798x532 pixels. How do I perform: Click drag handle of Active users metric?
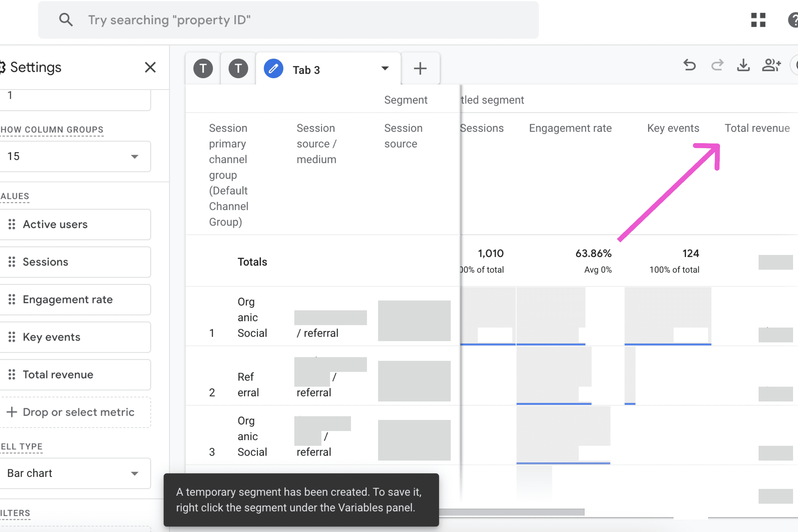12,224
